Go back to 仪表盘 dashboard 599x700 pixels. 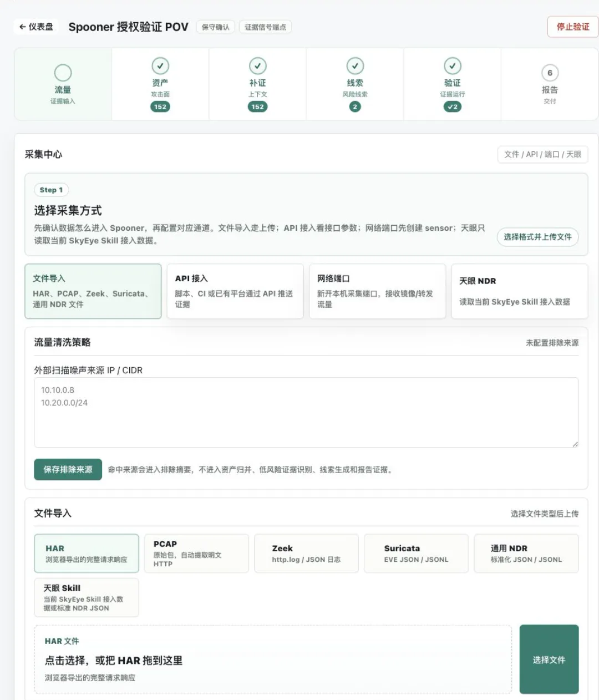[x=36, y=27]
